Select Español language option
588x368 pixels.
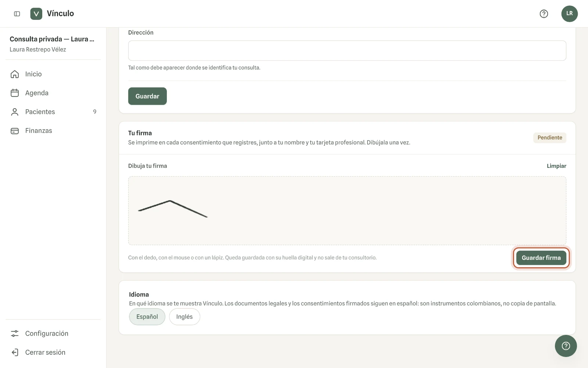tap(147, 316)
